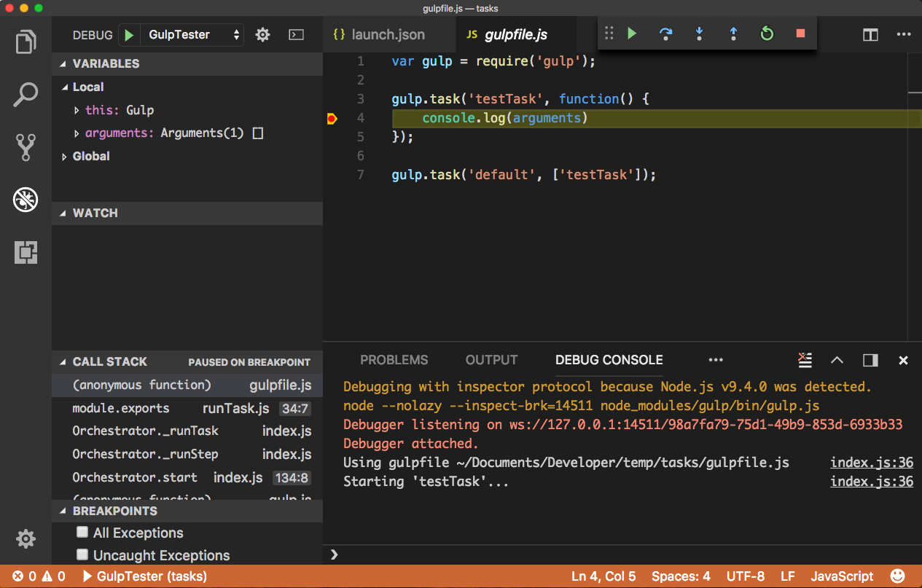Open the Extensions view icon

(x=26, y=252)
